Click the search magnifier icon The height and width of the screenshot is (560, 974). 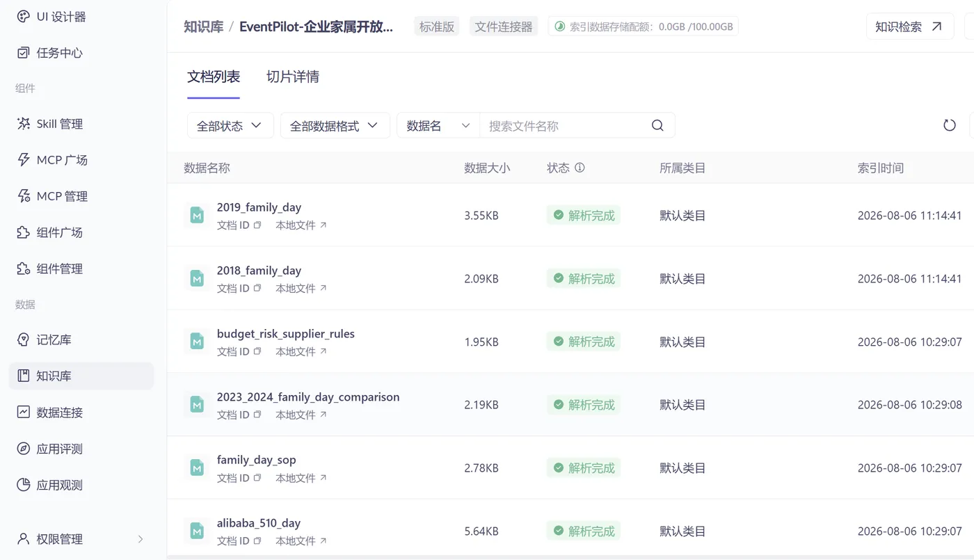(x=657, y=126)
